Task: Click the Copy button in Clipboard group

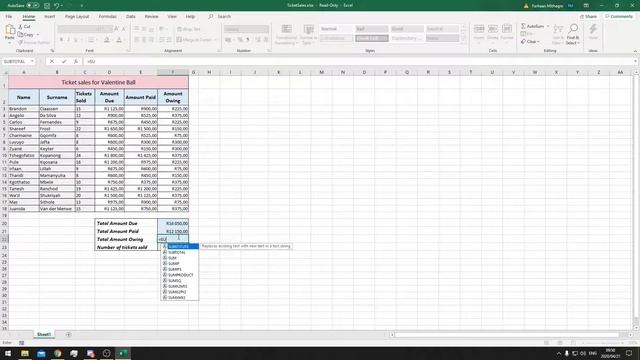Action: [x=26, y=35]
